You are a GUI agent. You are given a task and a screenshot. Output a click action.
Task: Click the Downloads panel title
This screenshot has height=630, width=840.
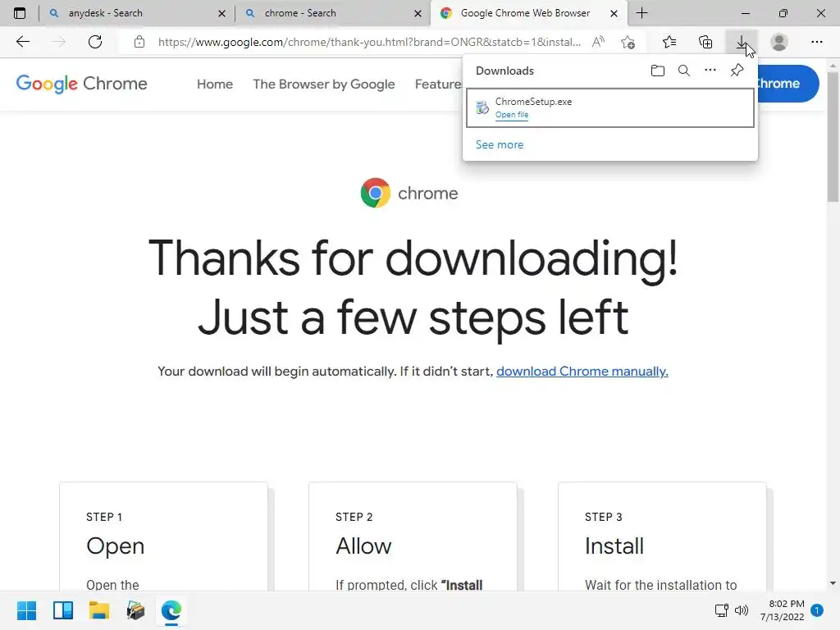[504, 71]
